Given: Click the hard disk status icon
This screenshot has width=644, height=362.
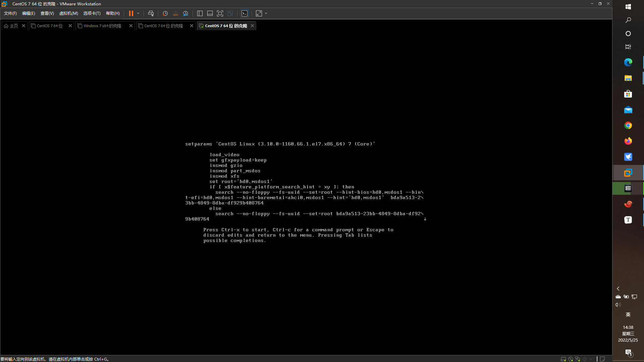Looking at the screenshot, I should click(x=563, y=359).
